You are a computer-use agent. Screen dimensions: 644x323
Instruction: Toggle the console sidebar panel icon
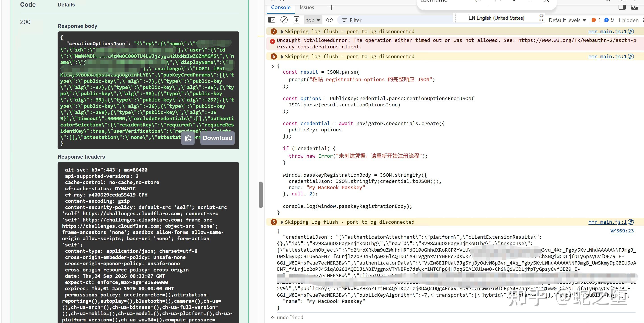click(272, 20)
